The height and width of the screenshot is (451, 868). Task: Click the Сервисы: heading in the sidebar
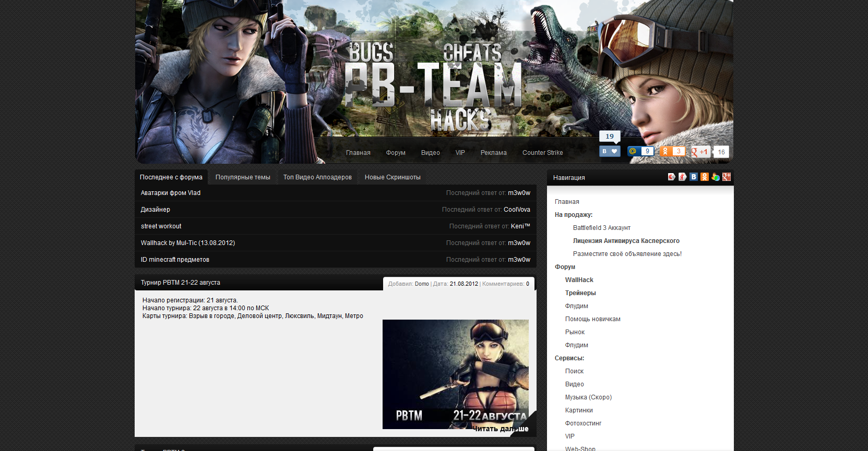pos(569,358)
